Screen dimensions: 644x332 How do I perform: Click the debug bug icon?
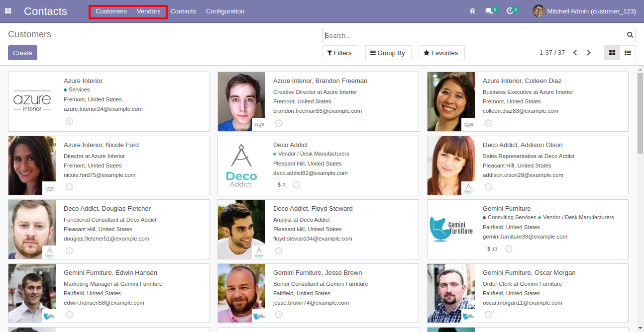click(x=472, y=11)
